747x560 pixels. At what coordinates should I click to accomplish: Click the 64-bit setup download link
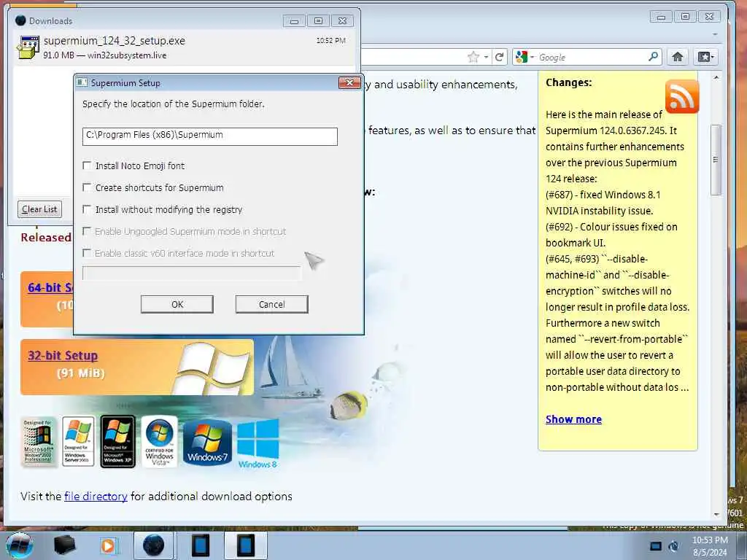pos(50,287)
